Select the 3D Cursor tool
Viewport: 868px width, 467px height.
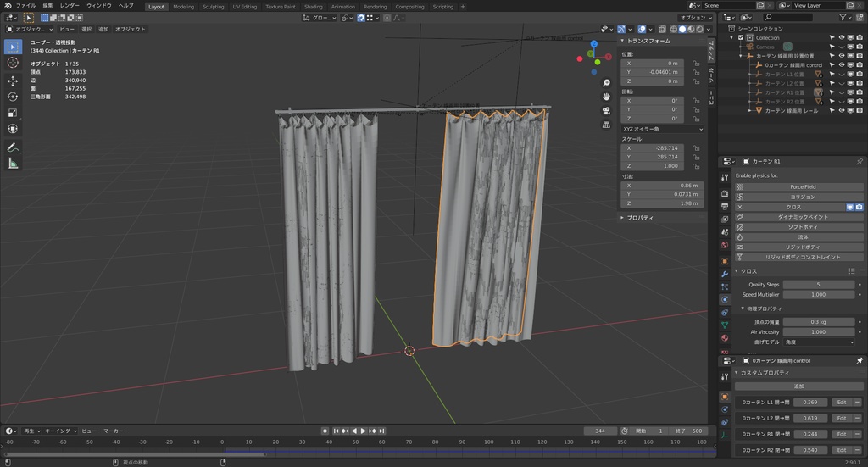[x=13, y=63]
